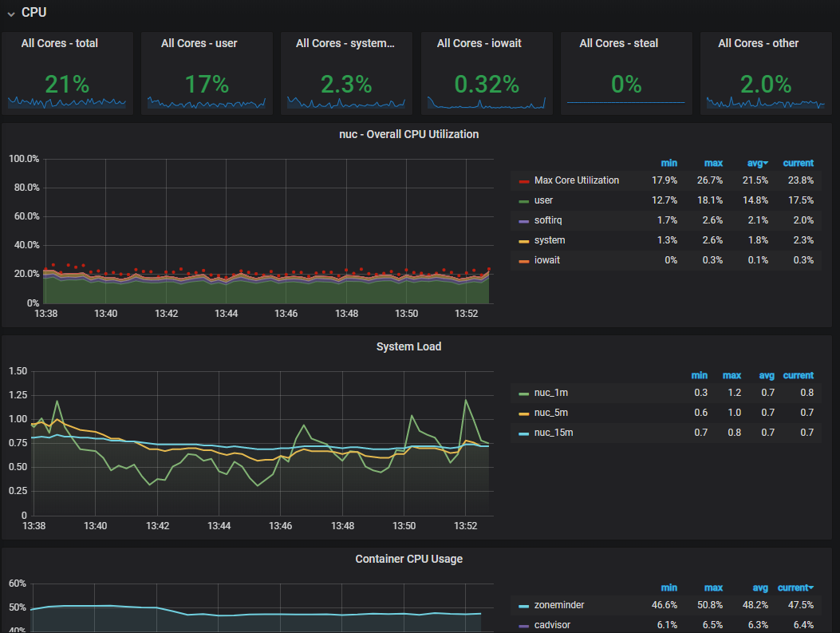This screenshot has height=633, width=840.
Task: Sort CPU Utilization legend by avg
Action: [757, 163]
